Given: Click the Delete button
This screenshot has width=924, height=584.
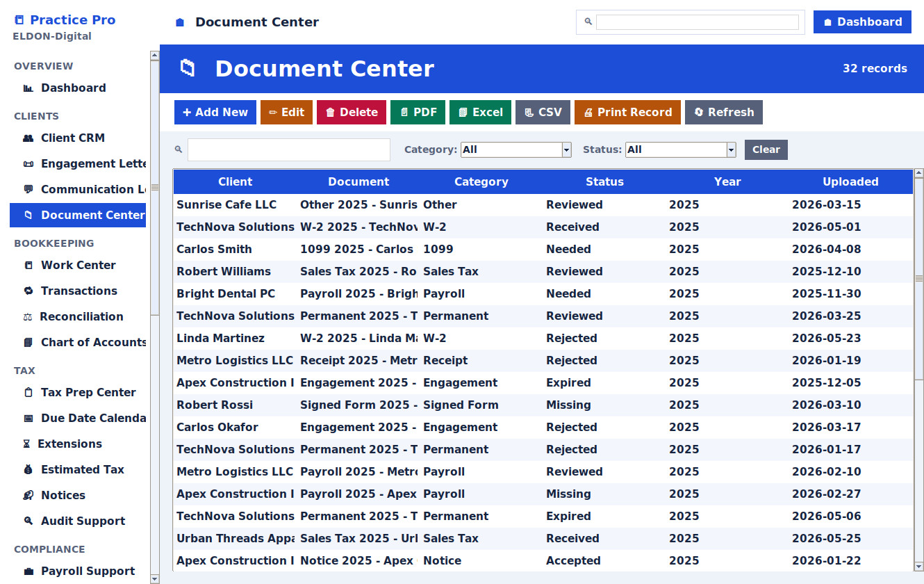Looking at the screenshot, I should (x=352, y=113).
